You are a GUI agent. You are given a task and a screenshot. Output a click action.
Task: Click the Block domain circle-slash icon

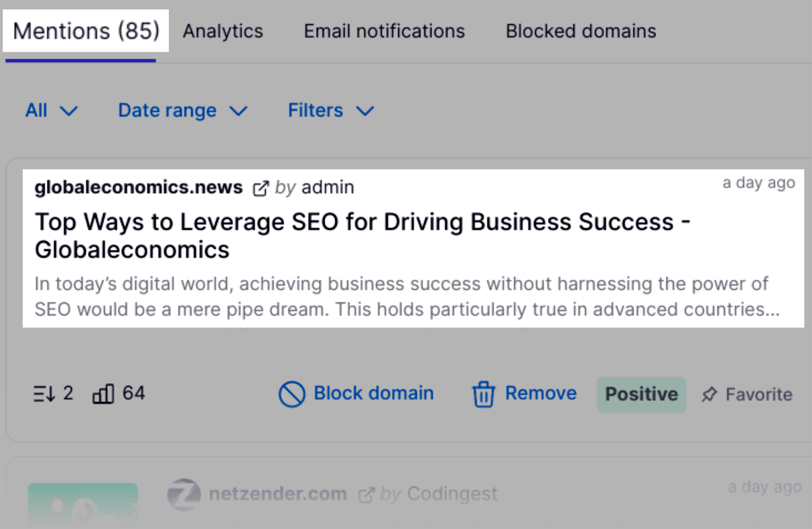(x=292, y=394)
